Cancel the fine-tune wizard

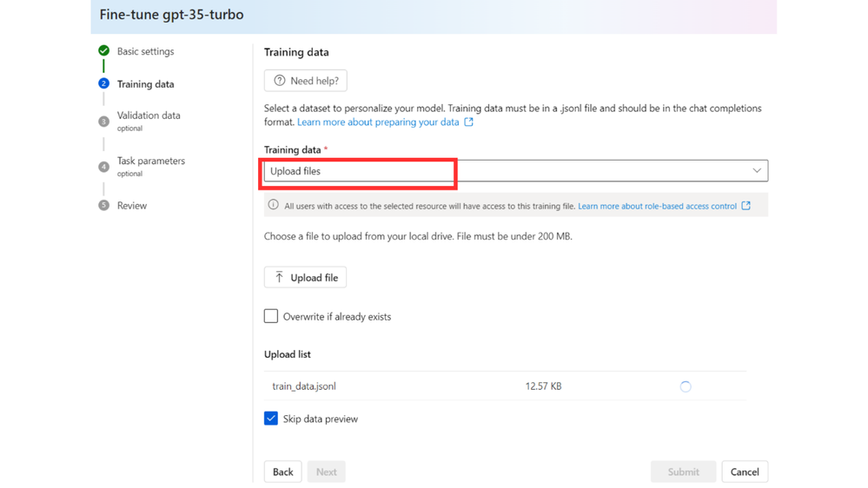point(745,472)
